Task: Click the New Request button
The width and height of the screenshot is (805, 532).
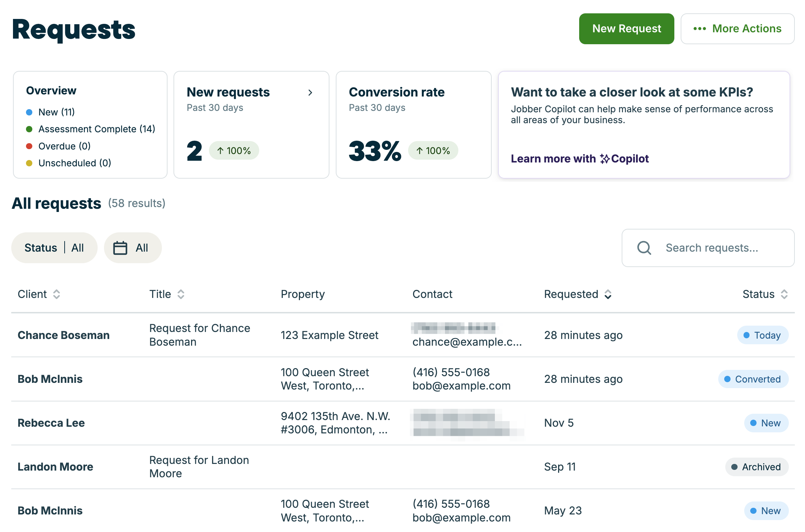Action: point(626,29)
